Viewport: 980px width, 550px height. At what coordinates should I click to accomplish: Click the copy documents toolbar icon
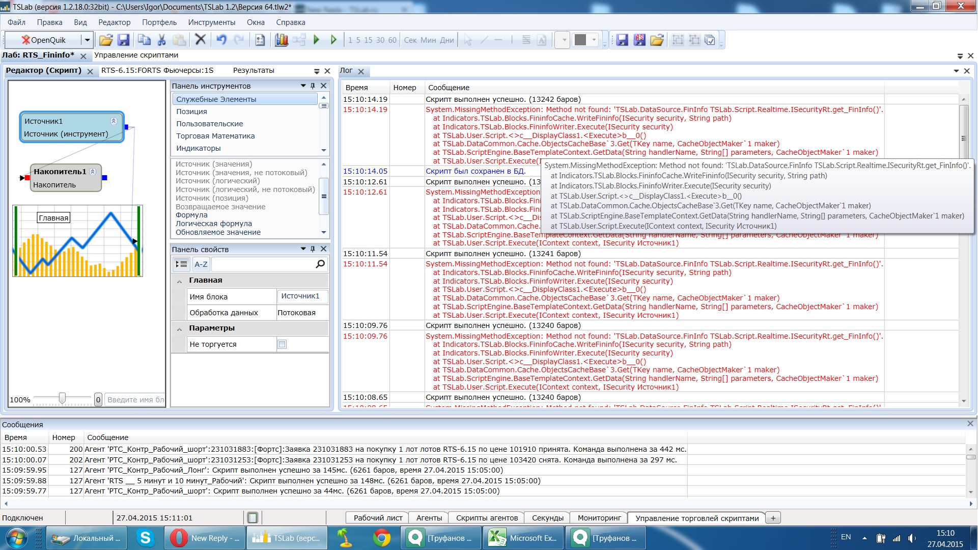[x=145, y=40]
